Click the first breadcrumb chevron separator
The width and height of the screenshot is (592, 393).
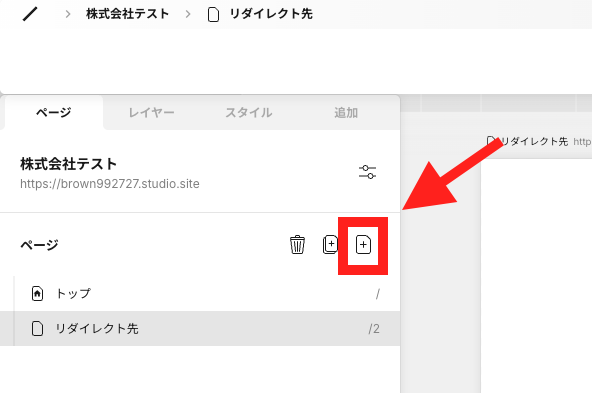68,14
